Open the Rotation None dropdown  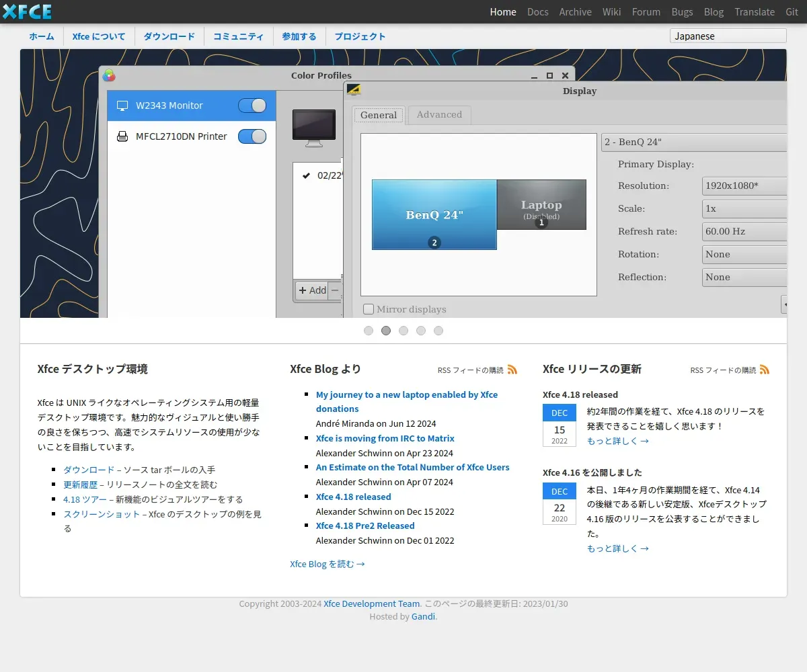pos(744,254)
